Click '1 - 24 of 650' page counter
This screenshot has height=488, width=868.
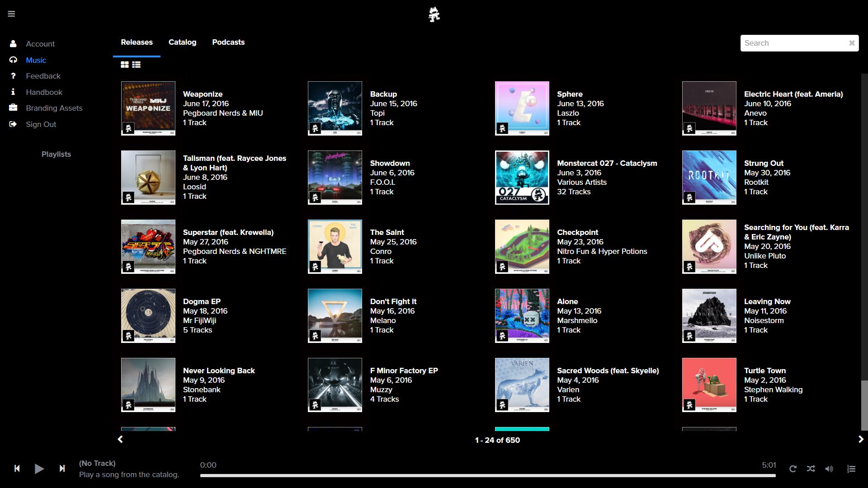[497, 440]
